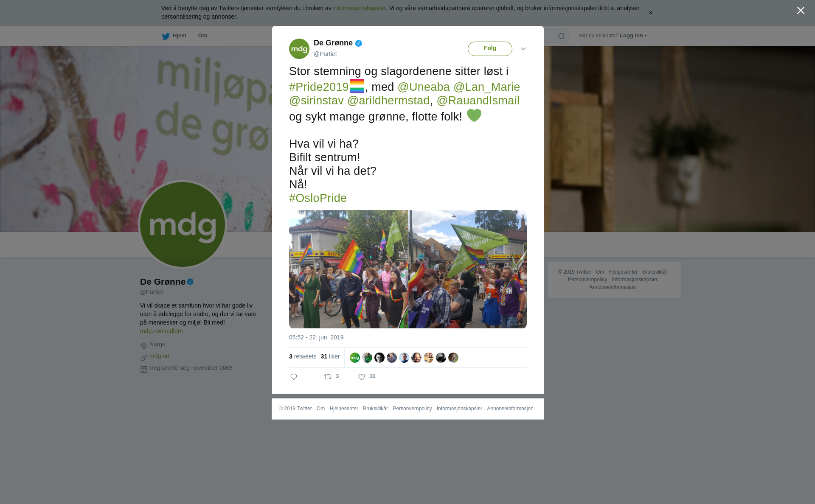Like the tweet with the heart icon
This screenshot has width=815, height=504.
point(362,377)
